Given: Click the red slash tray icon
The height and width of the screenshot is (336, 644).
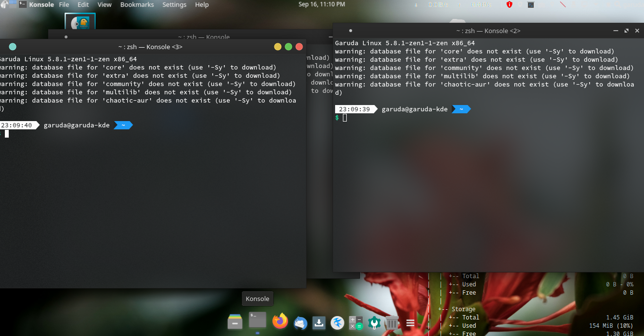Looking at the screenshot, I should 563,4.
